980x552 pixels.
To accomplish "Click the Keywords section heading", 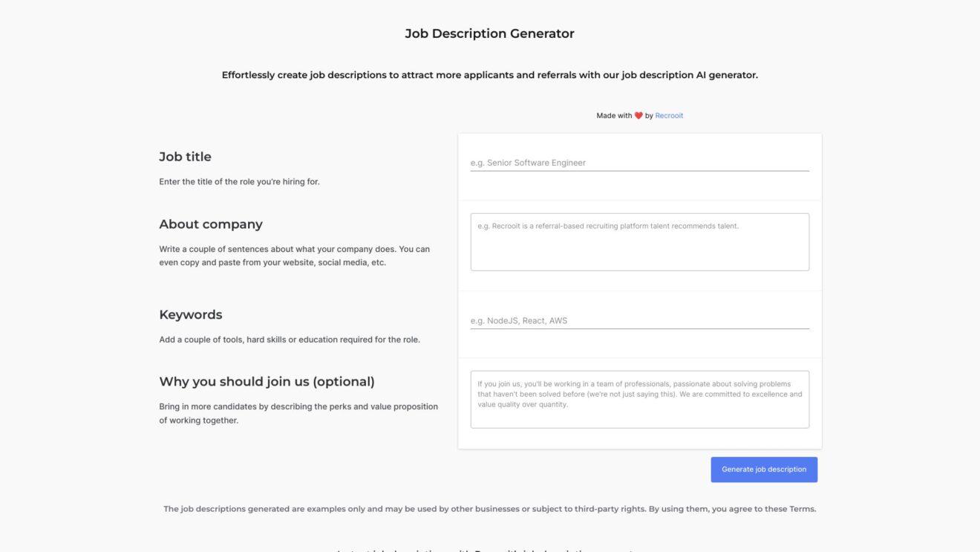I will click(190, 314).
